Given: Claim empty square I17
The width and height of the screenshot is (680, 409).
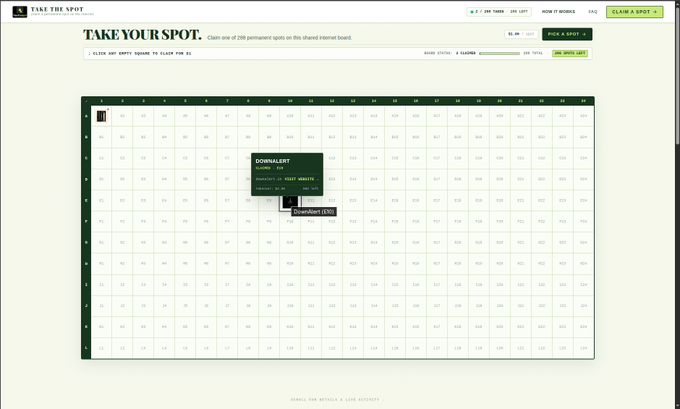Looking at the screenshot, I should (x=437, y=285).
